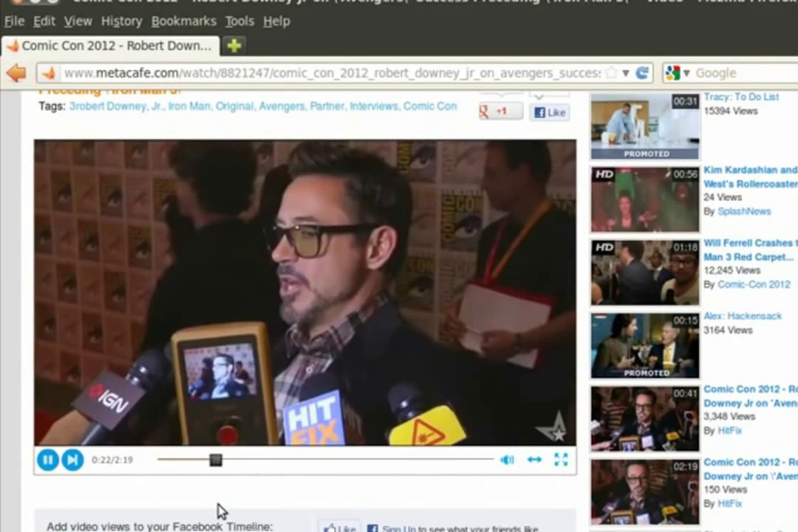
Task: Open the Alex: Hackensack title link
Action: pos(743,316)
